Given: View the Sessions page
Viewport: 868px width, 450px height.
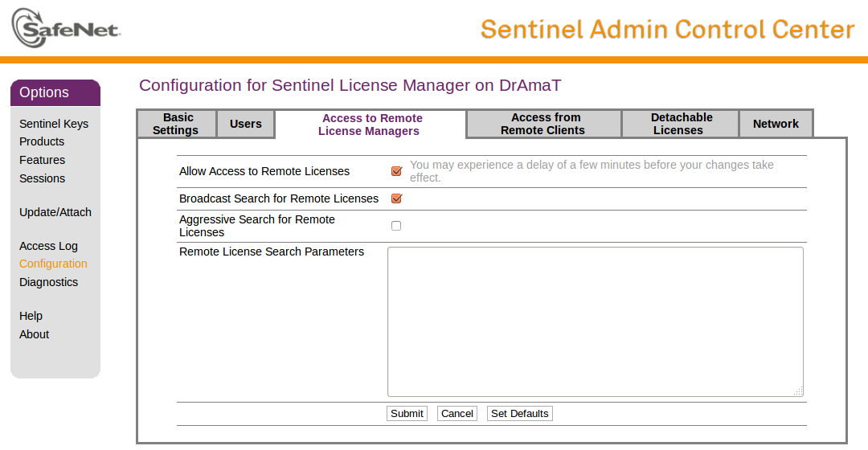Looking at the screenshot, I should [x=42, y=178].
